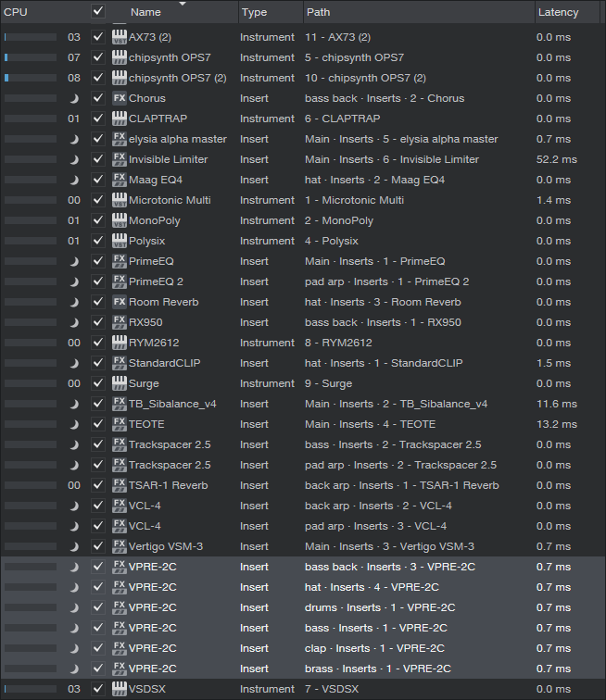Click the path "bass · Inserts · 1 - VPRE-2C"
Viewport: 606px width, 700px height.
[x=376, y=628]
